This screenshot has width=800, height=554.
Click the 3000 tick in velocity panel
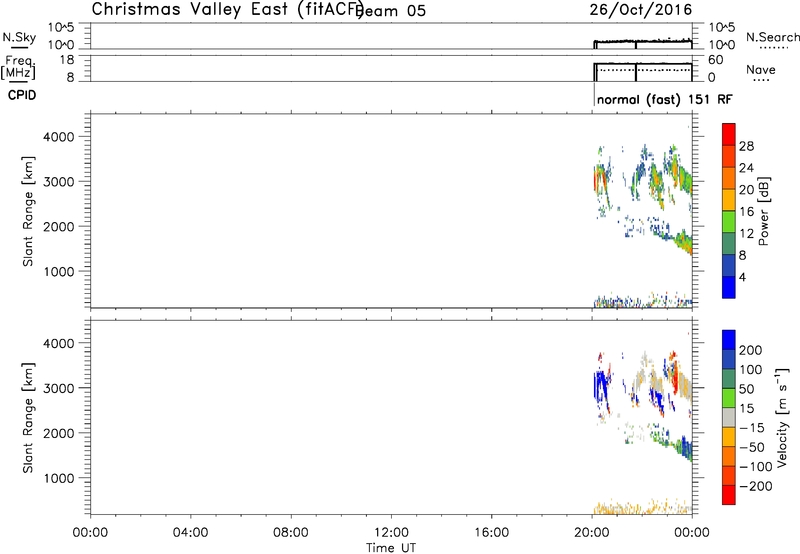(x=59, y=388)
